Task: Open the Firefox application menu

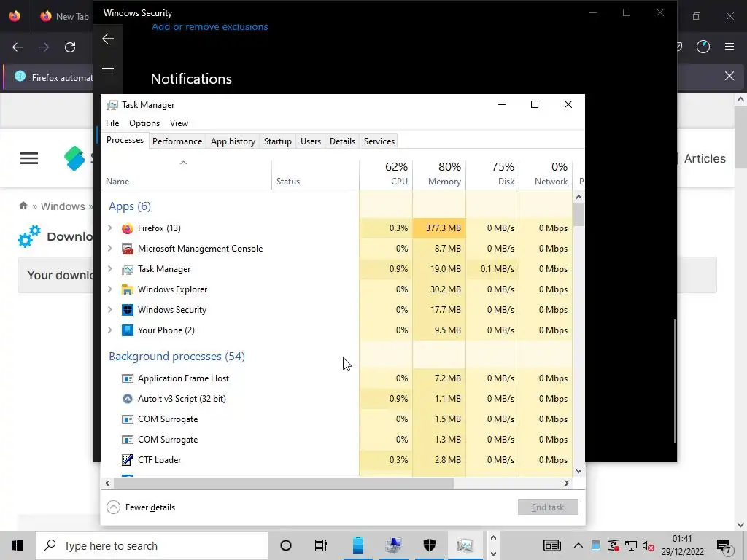Action: tap(729, 47)
